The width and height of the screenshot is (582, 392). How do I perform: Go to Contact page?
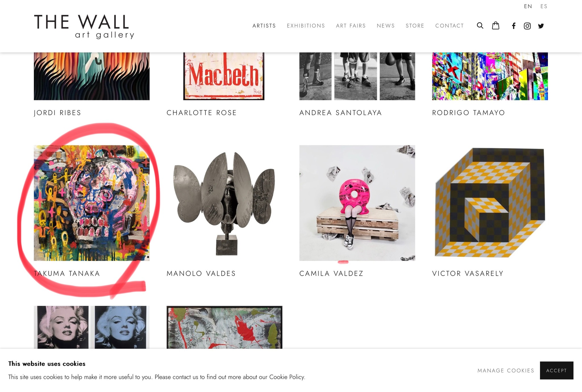click(x=449, y=26)
